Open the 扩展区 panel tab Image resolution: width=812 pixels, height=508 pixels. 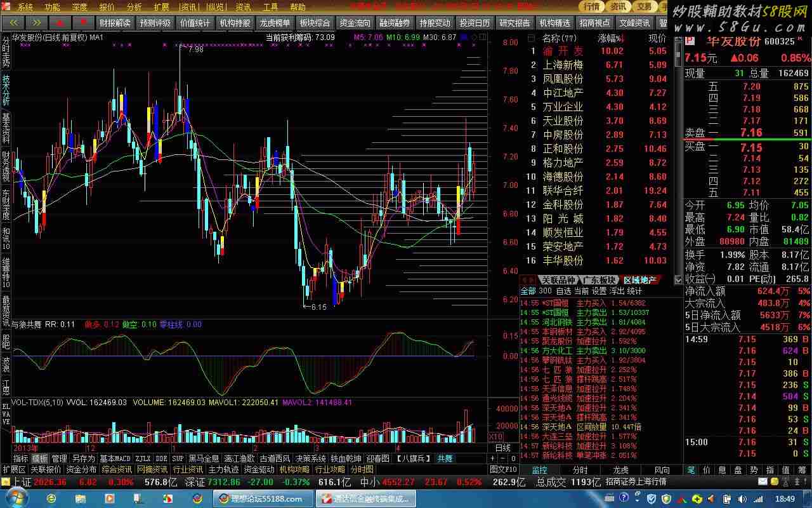(14, 470)
